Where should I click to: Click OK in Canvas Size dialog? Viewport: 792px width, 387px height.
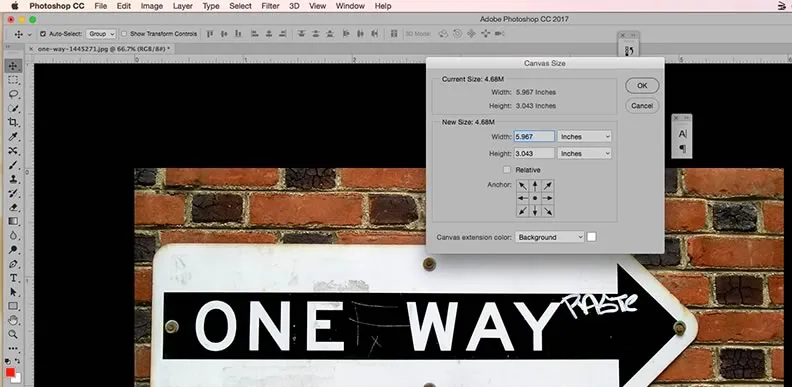tap(642, 86)
